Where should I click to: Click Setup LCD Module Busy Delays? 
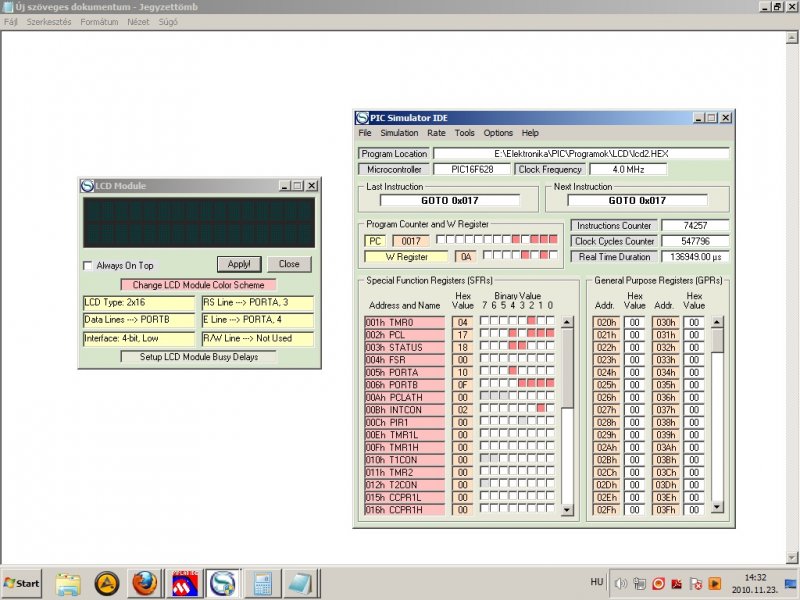(x=199, y=357)
